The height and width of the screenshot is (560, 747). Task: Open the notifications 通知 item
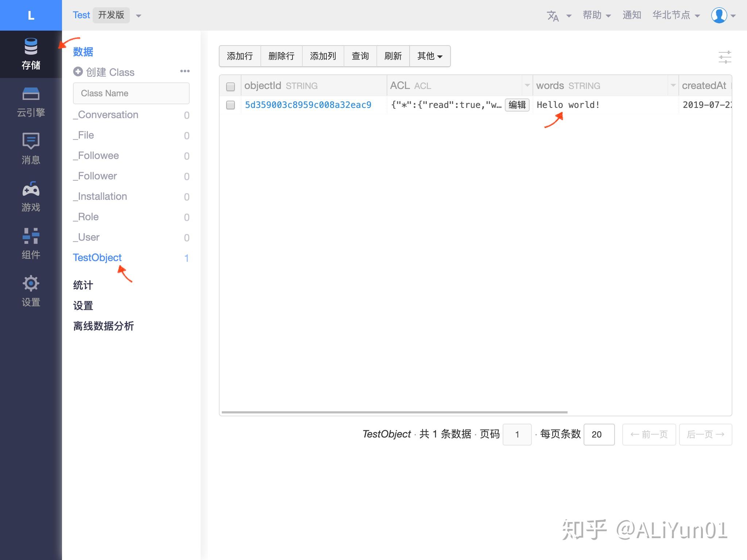pyautogui.click(x=632, y=15)
